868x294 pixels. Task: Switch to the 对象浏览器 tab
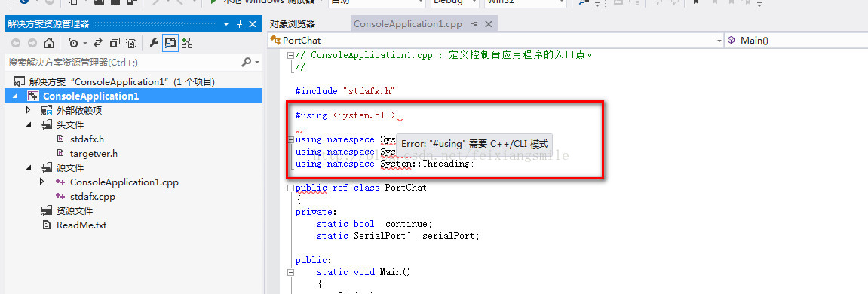click(293, 24)
